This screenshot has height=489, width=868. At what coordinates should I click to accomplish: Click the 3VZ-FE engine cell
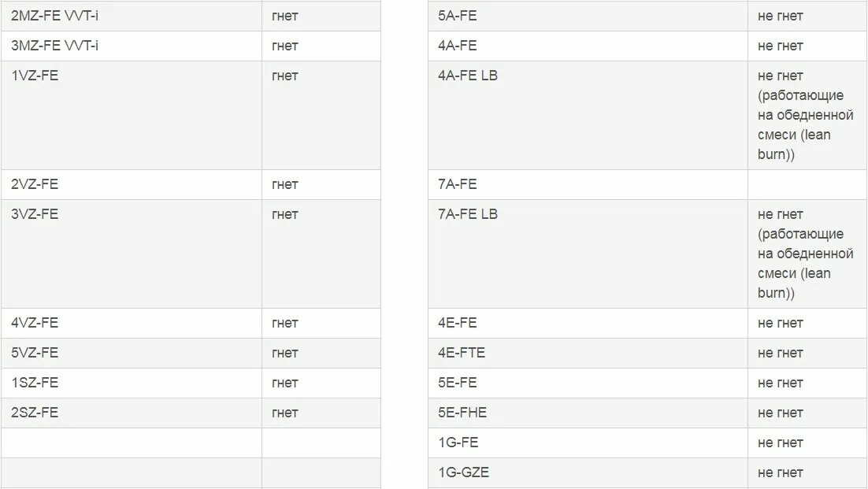(35, 214)
